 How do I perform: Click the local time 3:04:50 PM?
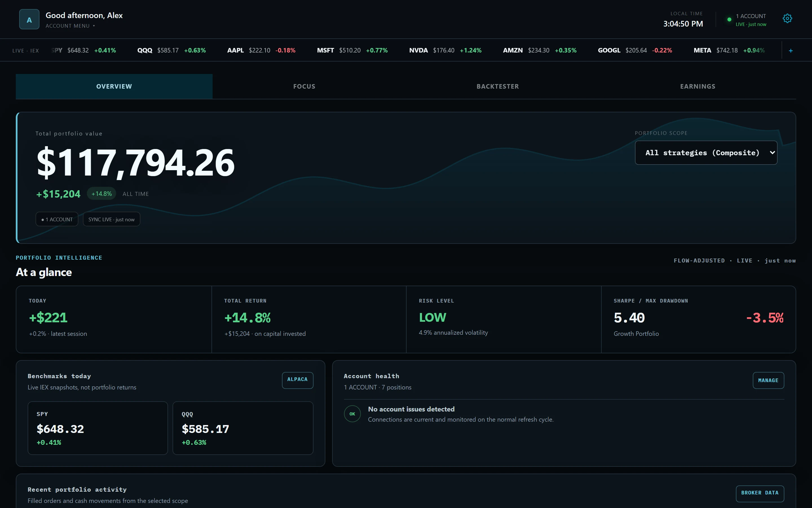point(683,24)
